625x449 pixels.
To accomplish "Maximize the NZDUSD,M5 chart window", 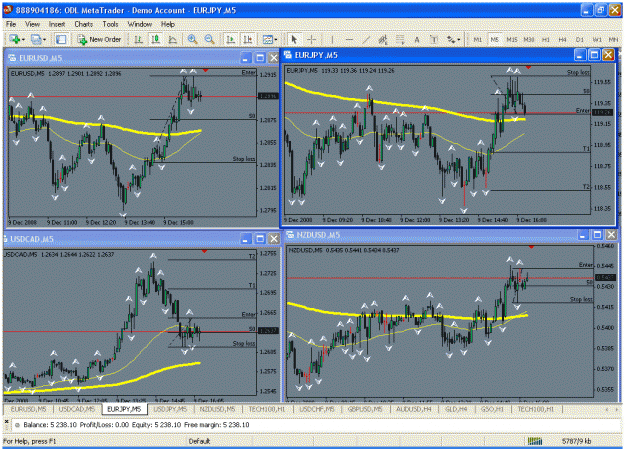I will (597, 235).
